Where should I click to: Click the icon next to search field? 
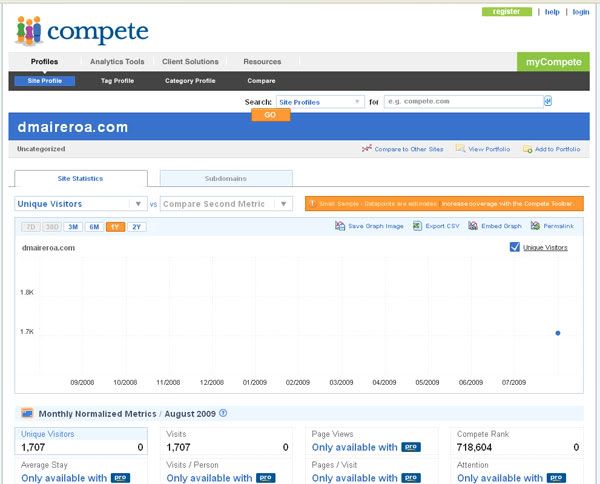click(548, 101)
